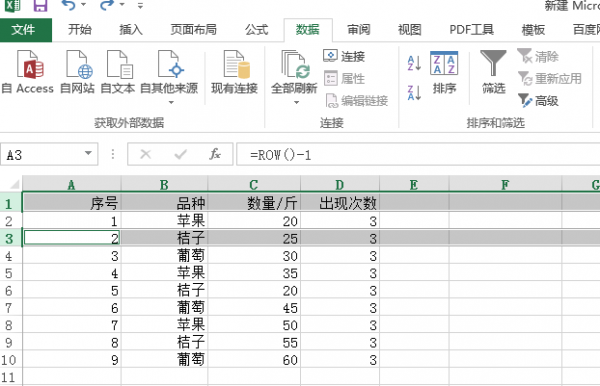
Task: Click the Name Box showing A3
Action: point(41,155)
